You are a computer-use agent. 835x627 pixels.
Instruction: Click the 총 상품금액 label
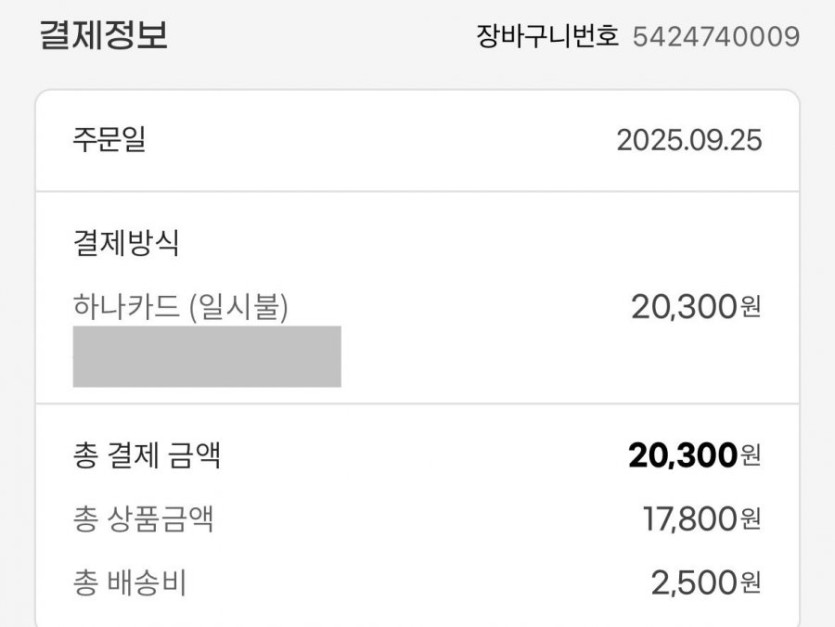point(143,520)
